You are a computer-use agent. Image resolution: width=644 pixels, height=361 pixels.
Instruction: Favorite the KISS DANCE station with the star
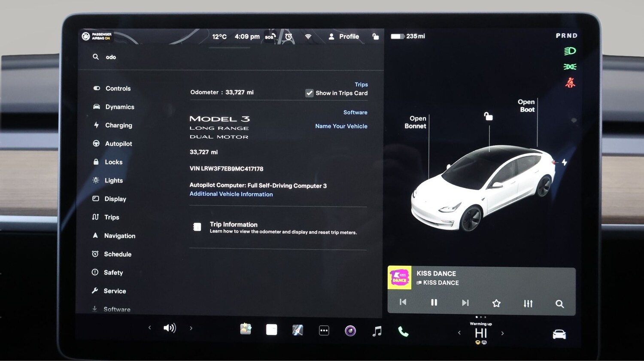click(x=496, y=303)
